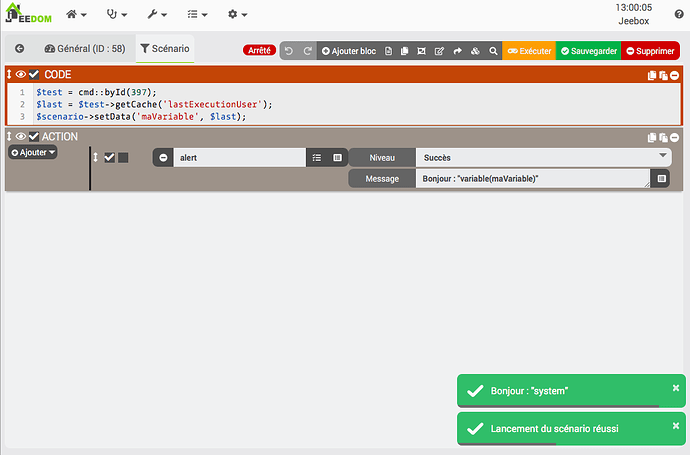Click Ajouter bloc
This screenshot has height=455, width=690.
click(349, 51)
